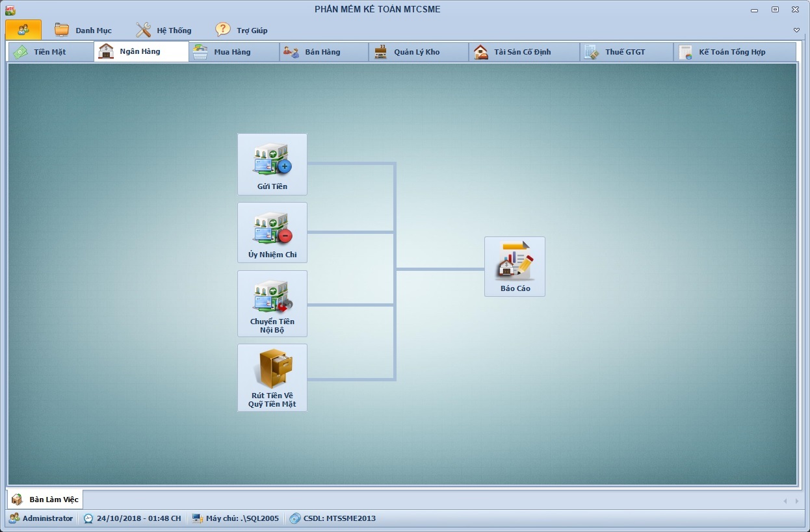This screenshot has width=810, height=532.
Task: Open the Gửi Tiền deposit icon
Action: click(272, 164)
